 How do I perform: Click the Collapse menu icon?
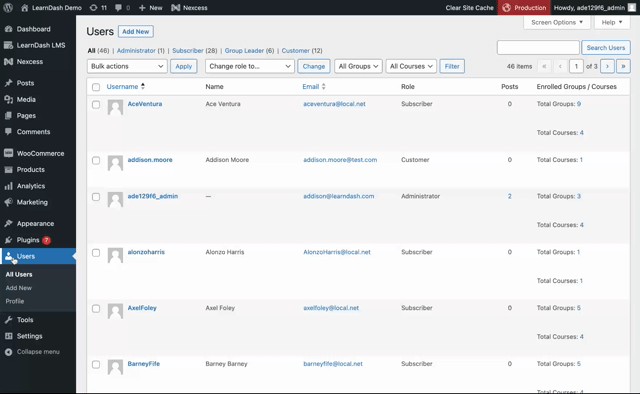click(x=9, y=352)
